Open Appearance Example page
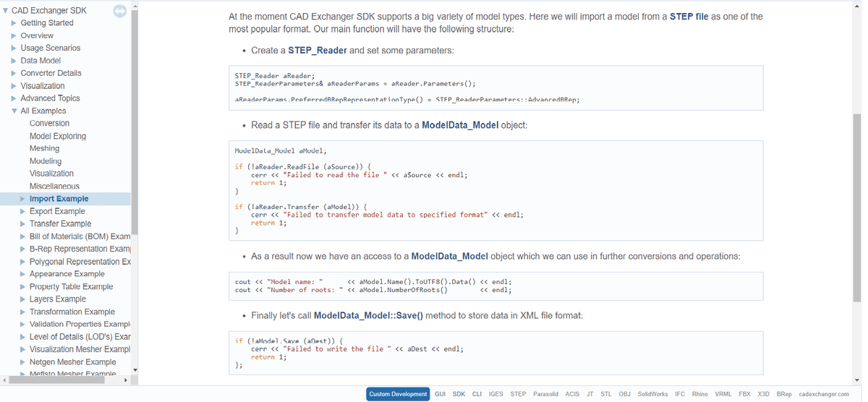The width and height of the screenshot is (868, 402). [67, 274]
